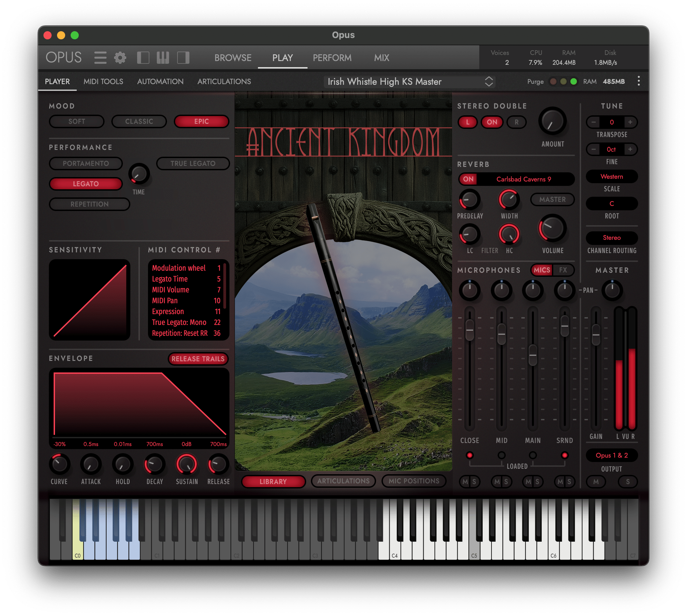The width and height of the screenshot is (687, 616).
Task: Open the Western scale dropdown
Action: tap(612, 176)
